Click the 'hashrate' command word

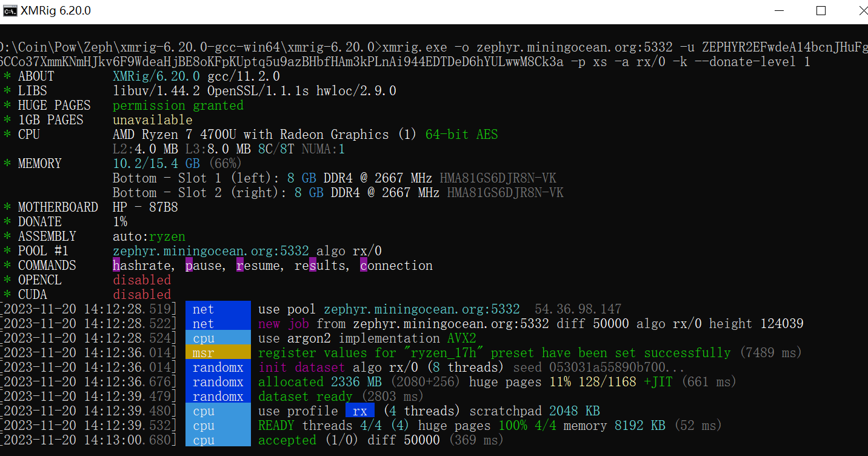pos(142,266)
